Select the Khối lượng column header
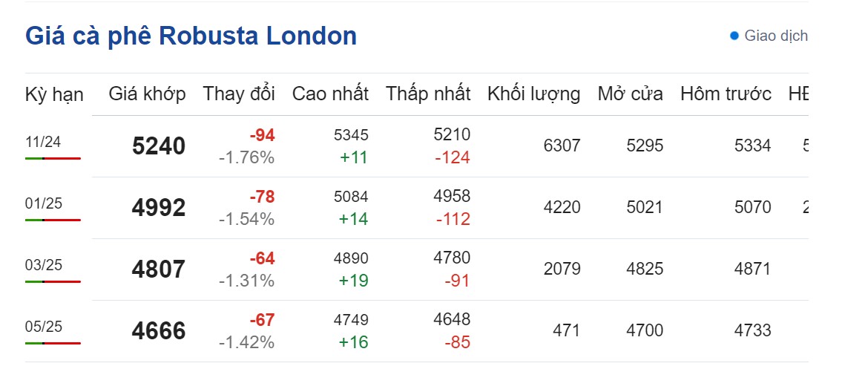The image size is (868, 366). click(x=533, y=94)
